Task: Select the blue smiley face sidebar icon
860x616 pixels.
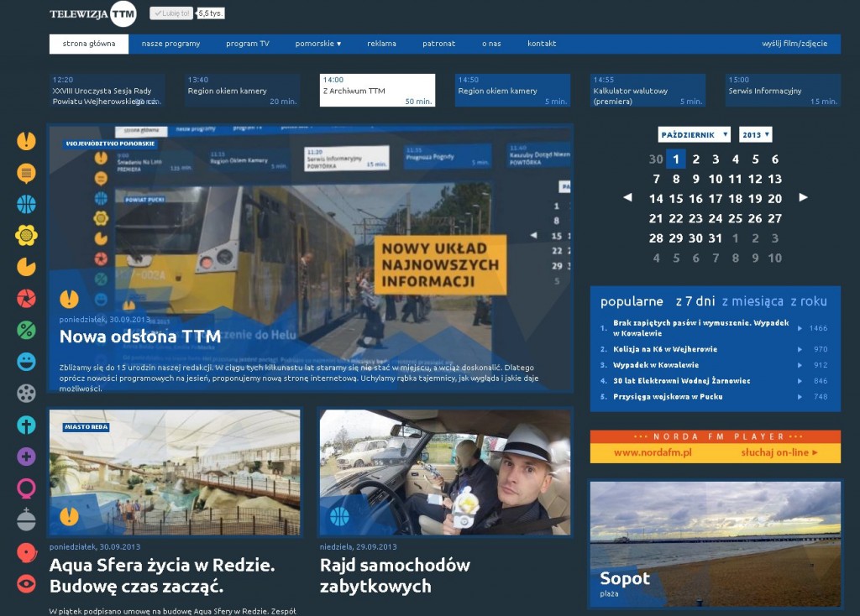Action: (x=26, y=362)
